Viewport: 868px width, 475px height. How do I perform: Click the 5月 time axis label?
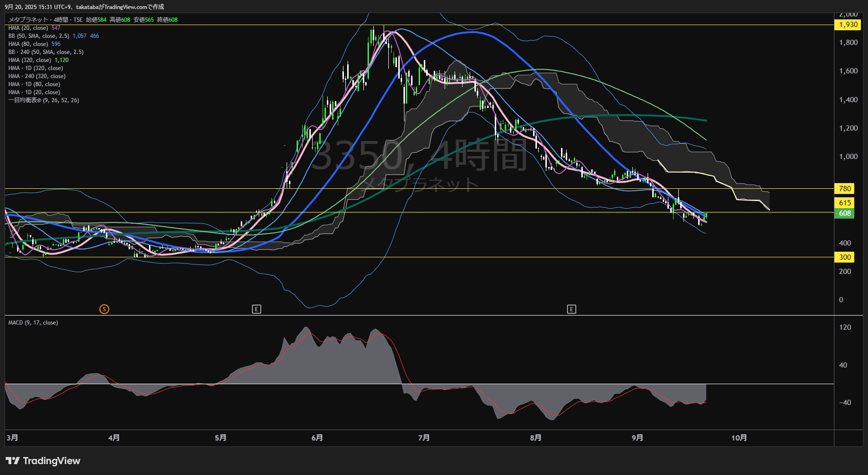220,438
